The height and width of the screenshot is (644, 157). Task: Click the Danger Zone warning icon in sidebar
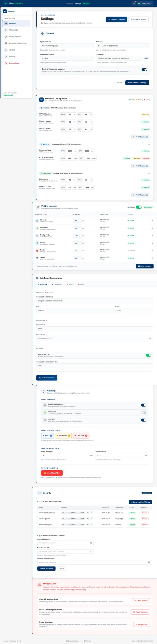pos(6,63)
